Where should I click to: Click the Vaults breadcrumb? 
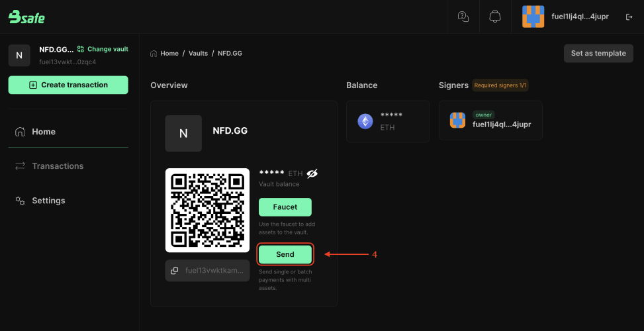click(199, 54)
